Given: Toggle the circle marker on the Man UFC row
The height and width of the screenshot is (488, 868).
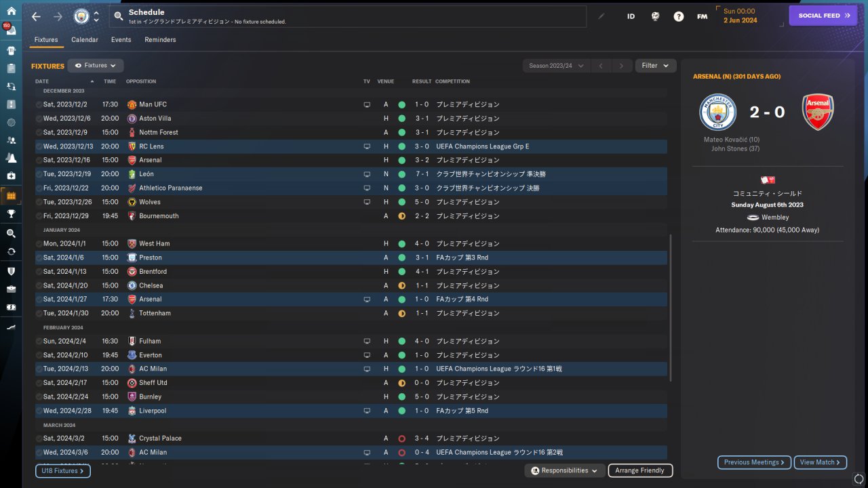Looking at the screenshot, I should coord(39,104).
